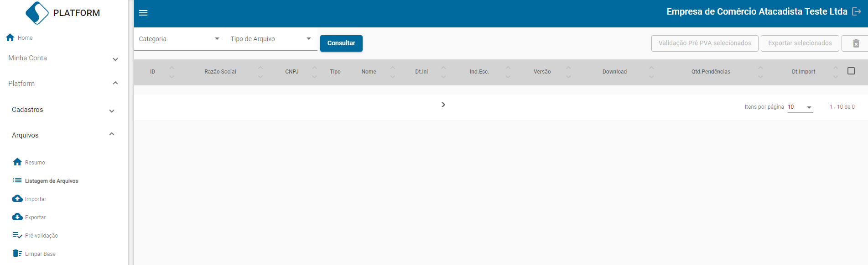Viewport: 868px width, 265px height.
Task: Select Listagem de Arquivos menu item
Action: point(52,181)
